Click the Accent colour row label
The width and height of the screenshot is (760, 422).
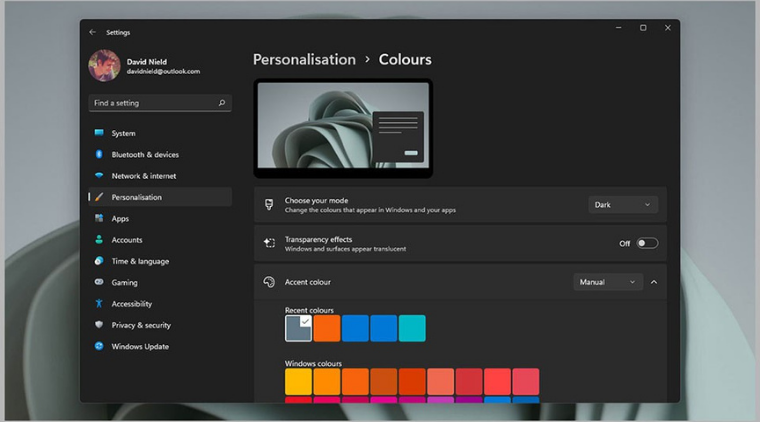[x=308, y=282]
